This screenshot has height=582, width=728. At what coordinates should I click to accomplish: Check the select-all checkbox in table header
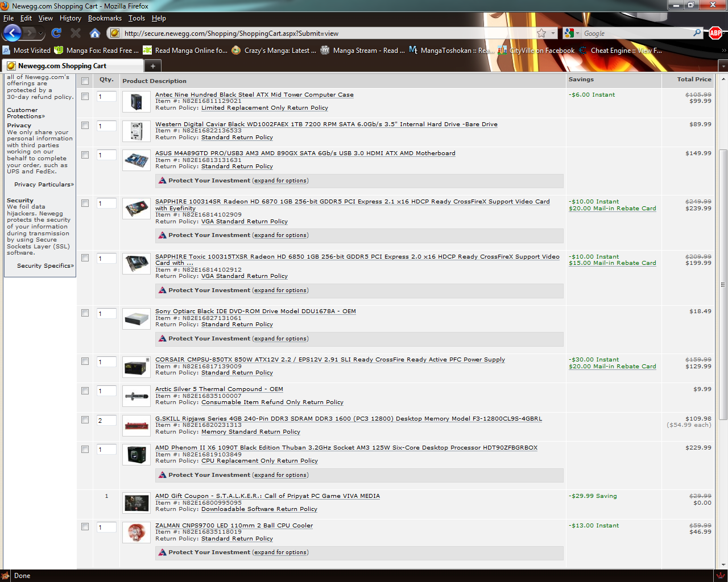[85, 81]
